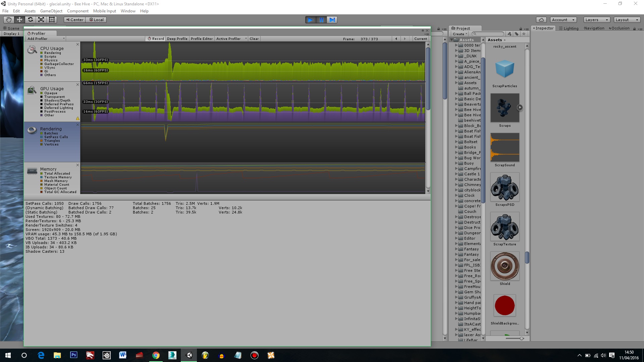Viewport: 644px width, 362px height.
Task: Open the Cloud services icon
Action: click(541, 20)
